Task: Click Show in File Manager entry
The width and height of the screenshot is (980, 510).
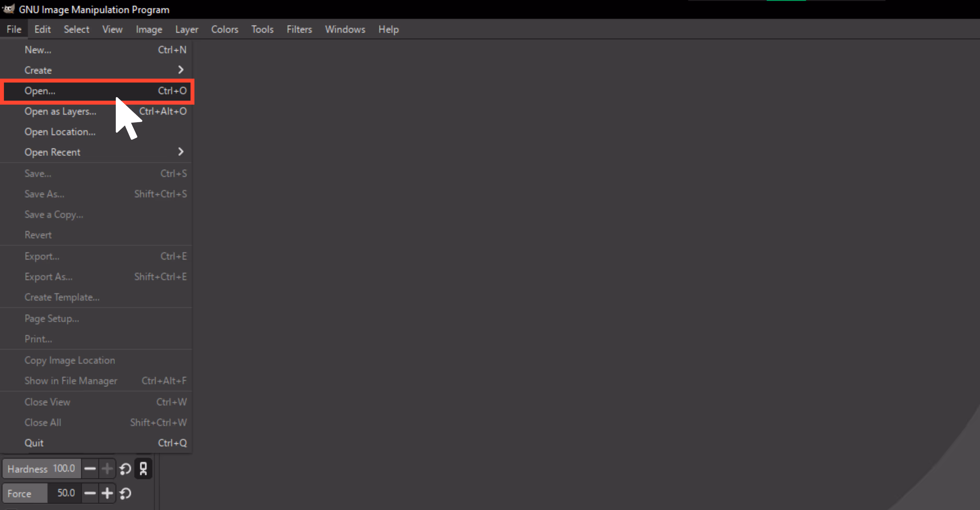Action: [96, 381]
